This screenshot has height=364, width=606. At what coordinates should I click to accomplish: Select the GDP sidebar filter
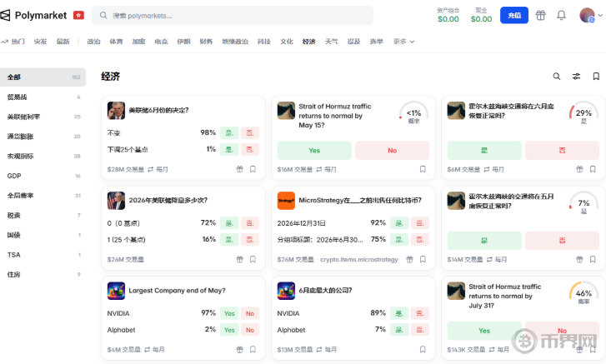click(x=43, y=176)
